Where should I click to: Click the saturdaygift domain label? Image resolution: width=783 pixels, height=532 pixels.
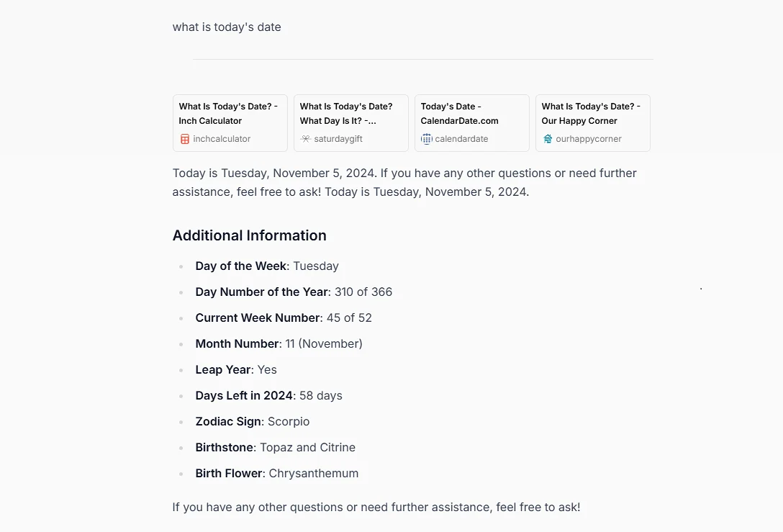point(338,139)
